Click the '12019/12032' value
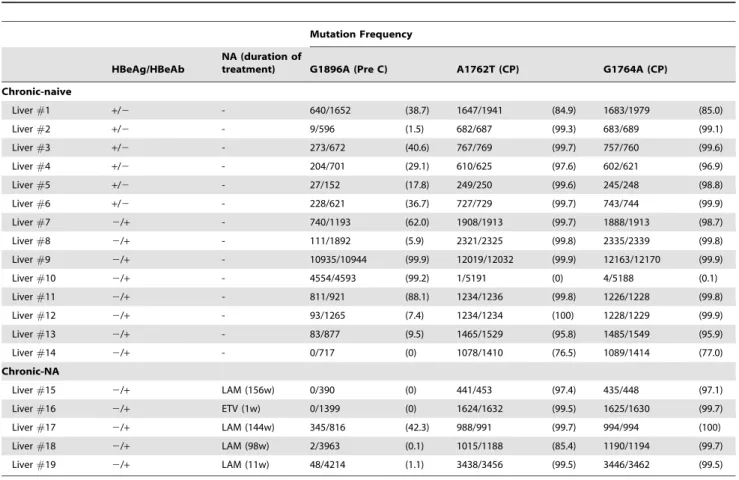The width and height of the screenshot is (739, 480). (x=484, y=259)
